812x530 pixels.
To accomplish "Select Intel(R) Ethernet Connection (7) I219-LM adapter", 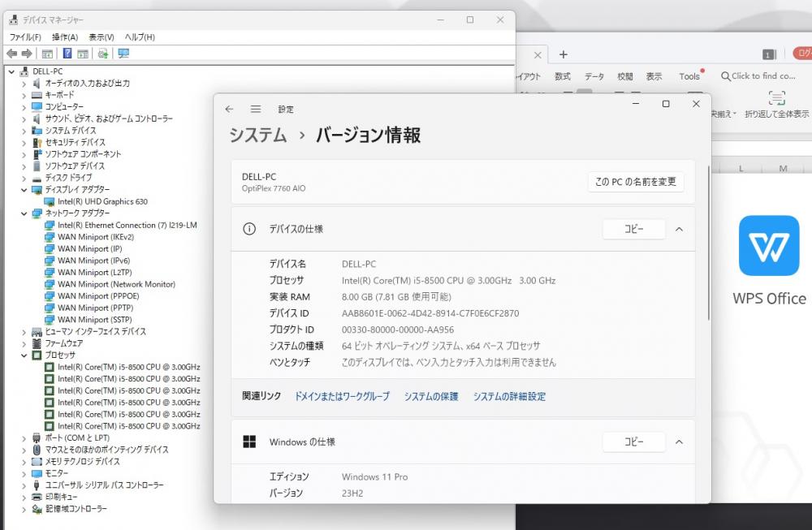I will pyautogui.click(x=127, y=225).
